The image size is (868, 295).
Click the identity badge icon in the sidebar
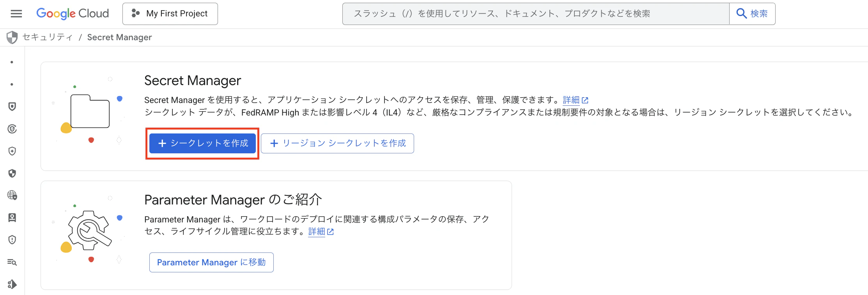click(12, 218)
